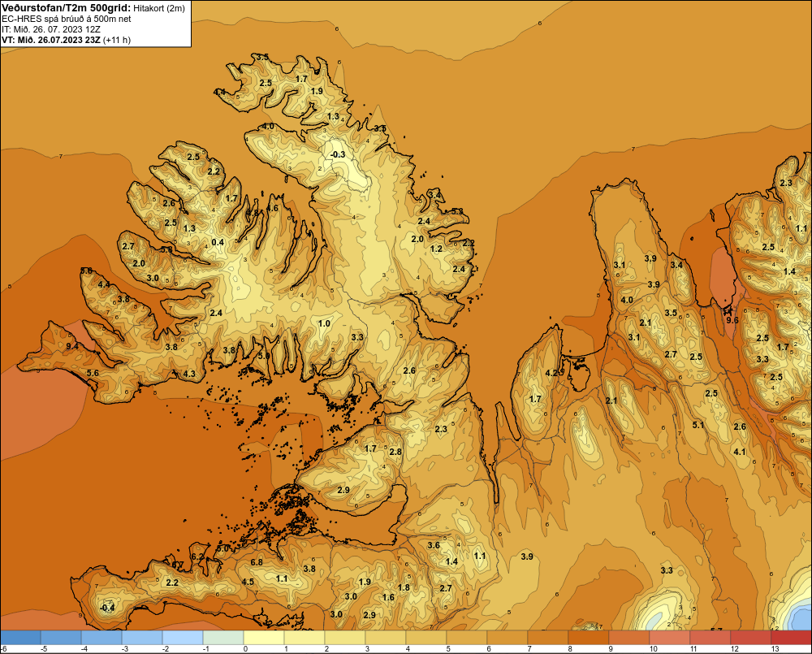Click the legend swatch between 10 and 11
812x654 pixels.
coord(670,638)
